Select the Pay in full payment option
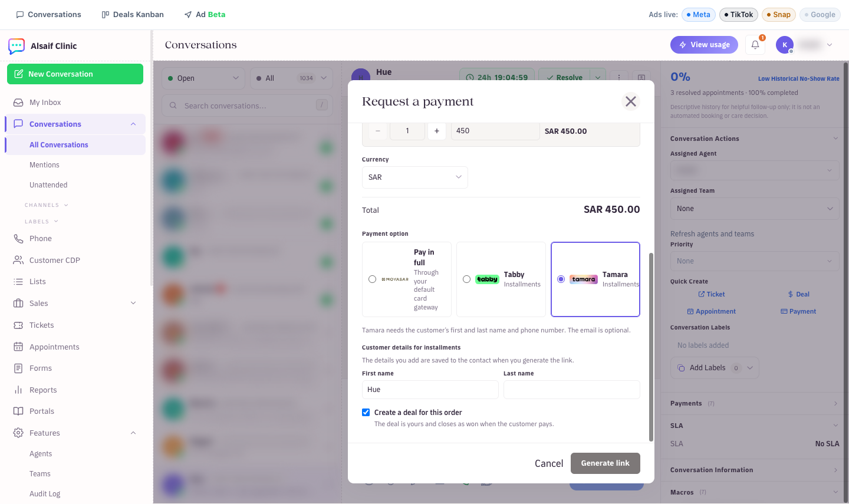The height and width of the screenshot is (504, 849). point(372,279)
